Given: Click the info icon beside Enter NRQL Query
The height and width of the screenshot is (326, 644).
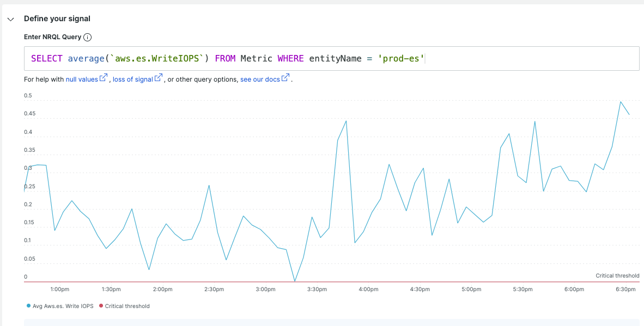Looking at the screenshot, I should pos(88,38).
